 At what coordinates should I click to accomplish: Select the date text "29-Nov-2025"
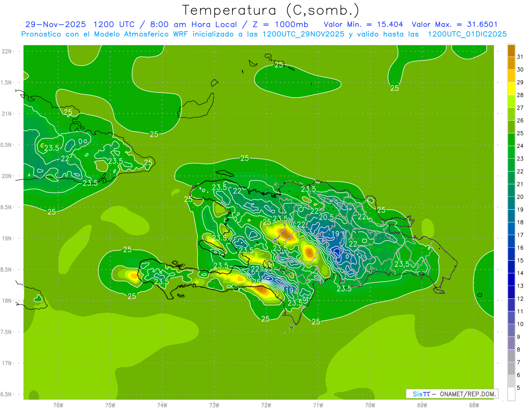coord(56,24)
